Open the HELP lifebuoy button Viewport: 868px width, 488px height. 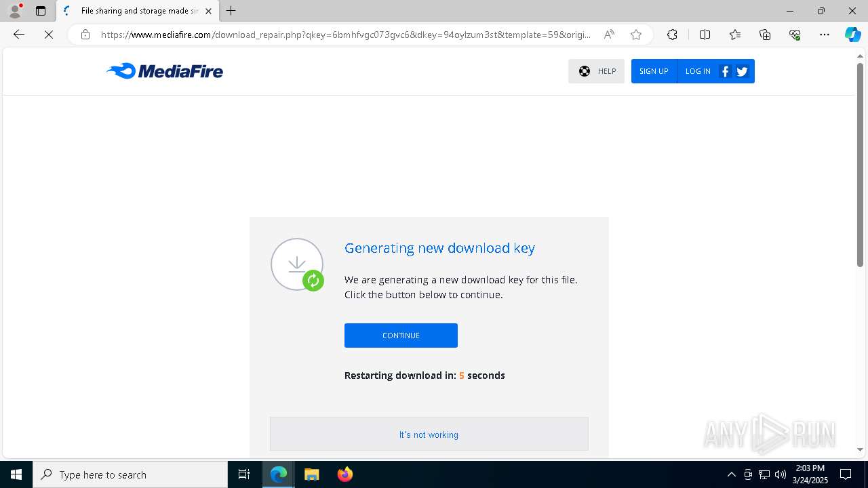click(596, 71)
